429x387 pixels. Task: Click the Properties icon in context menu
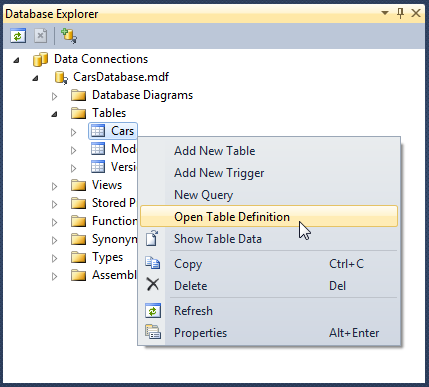pyautogui.click(x=153, y=332)
